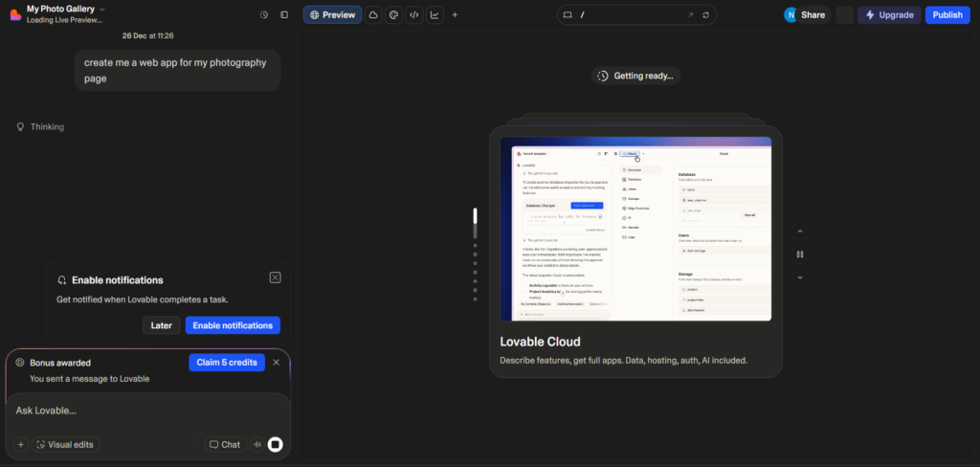This screenshot has height=467, width=980.
Task: Switch to the Preview tab
Action: pyautogui.click(x=332, y=14)
